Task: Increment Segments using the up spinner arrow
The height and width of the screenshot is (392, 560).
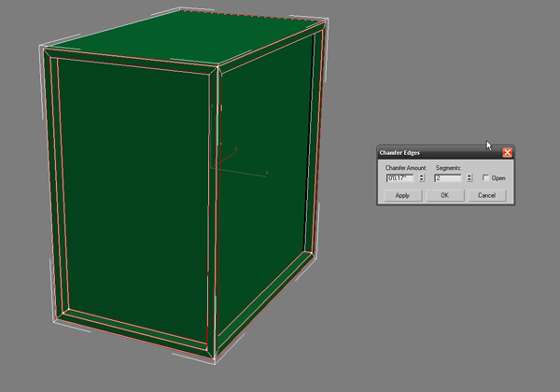Action: (469, 175)
